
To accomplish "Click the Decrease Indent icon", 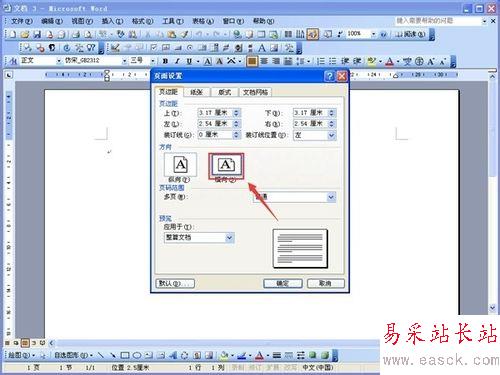I will (345, 61).
